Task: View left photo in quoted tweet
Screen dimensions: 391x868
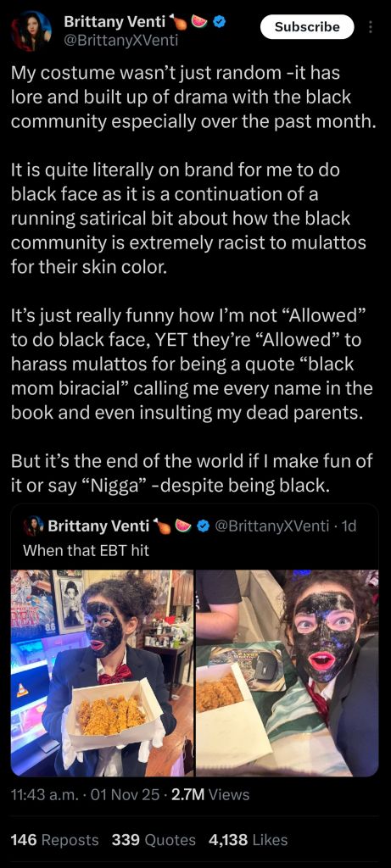Action: [103, 672]
